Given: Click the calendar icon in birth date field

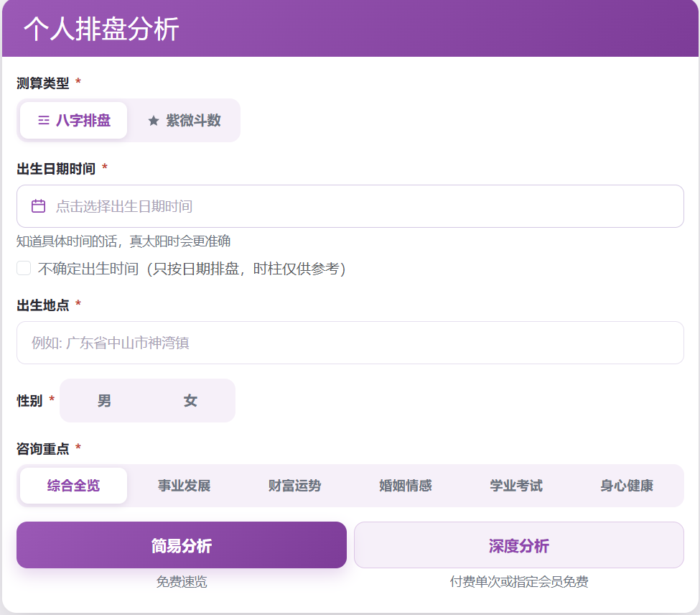Looking at the screenshot, I should pos(38,206).
